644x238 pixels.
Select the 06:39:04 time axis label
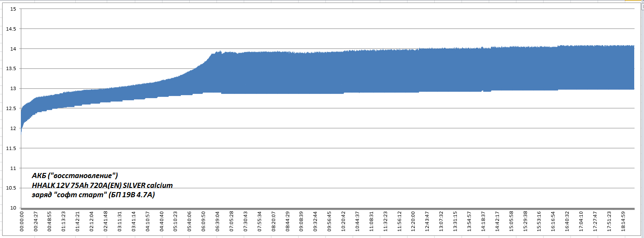click(x=217, y=221)
